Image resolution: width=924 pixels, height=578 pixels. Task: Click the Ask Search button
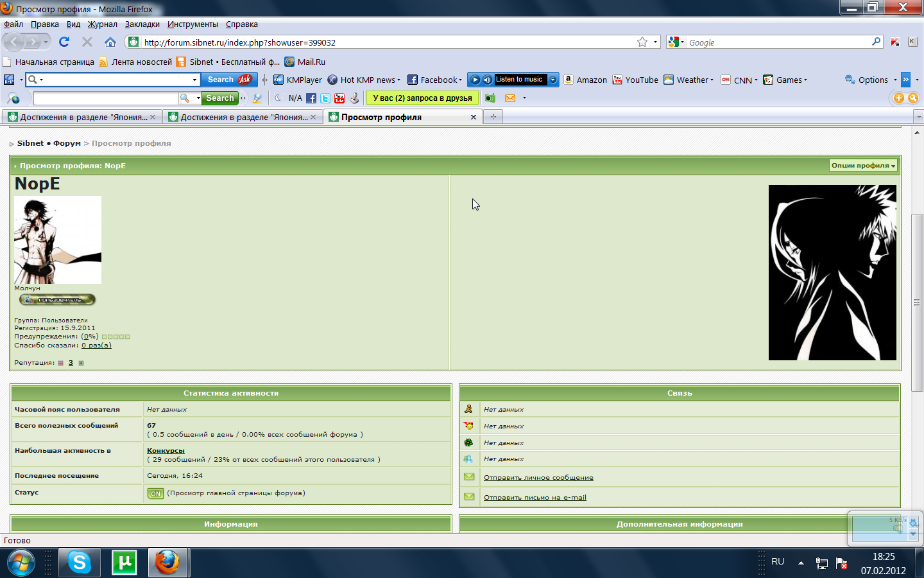[229, 80]
